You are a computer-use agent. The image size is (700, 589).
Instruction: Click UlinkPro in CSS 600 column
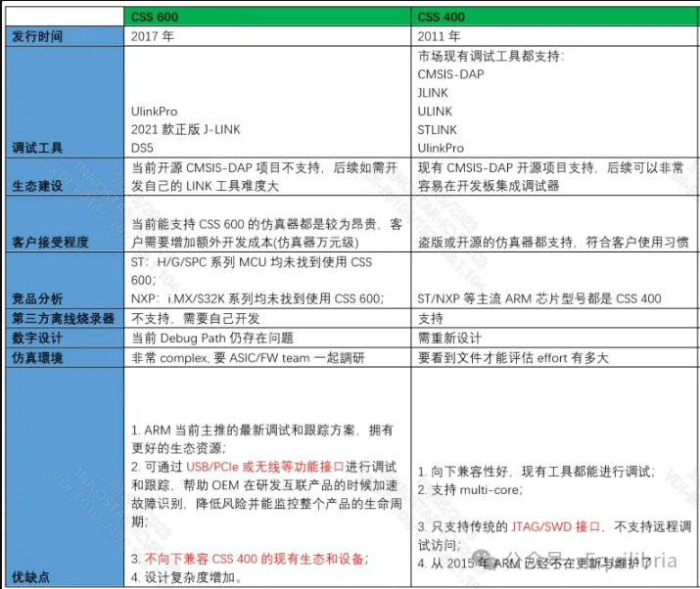tap(154, 112)
